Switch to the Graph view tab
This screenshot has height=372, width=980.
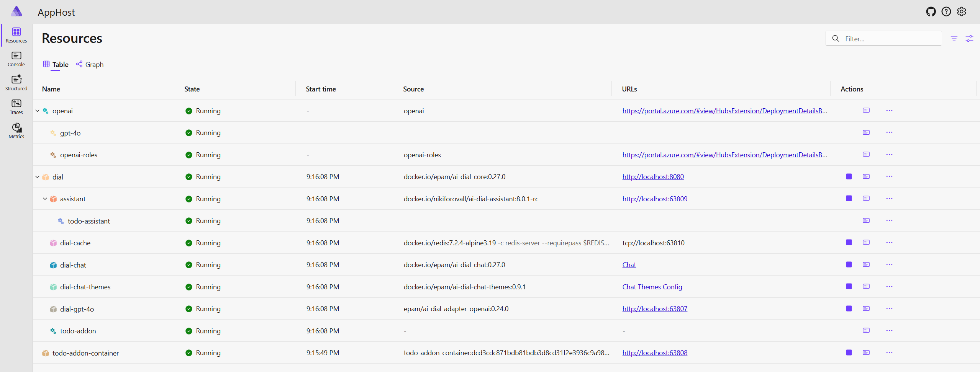click(x=90, y=64)
